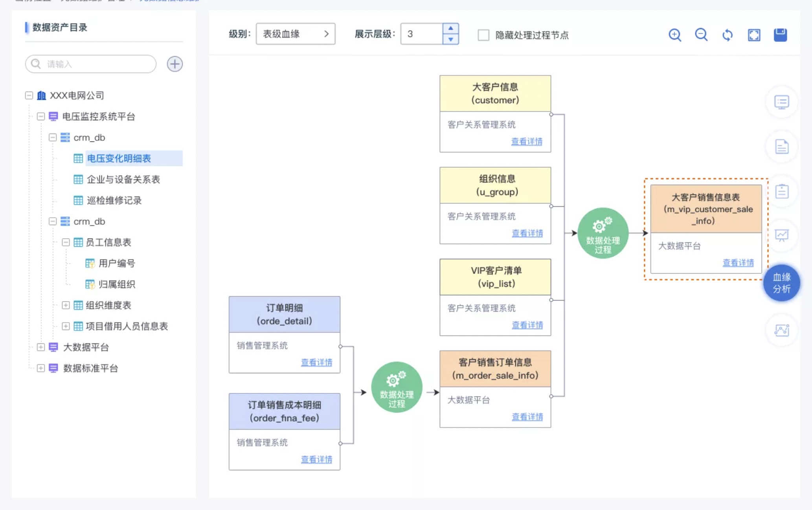Click the 用户编号 field icon

coord(90,263)
